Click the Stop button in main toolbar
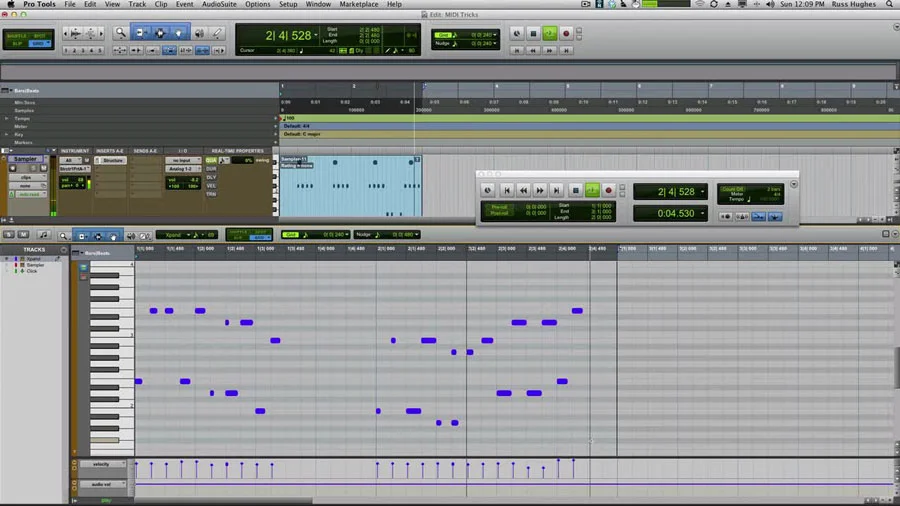The height and width of the screenshot is (506, 900). (x=533, y=34)
